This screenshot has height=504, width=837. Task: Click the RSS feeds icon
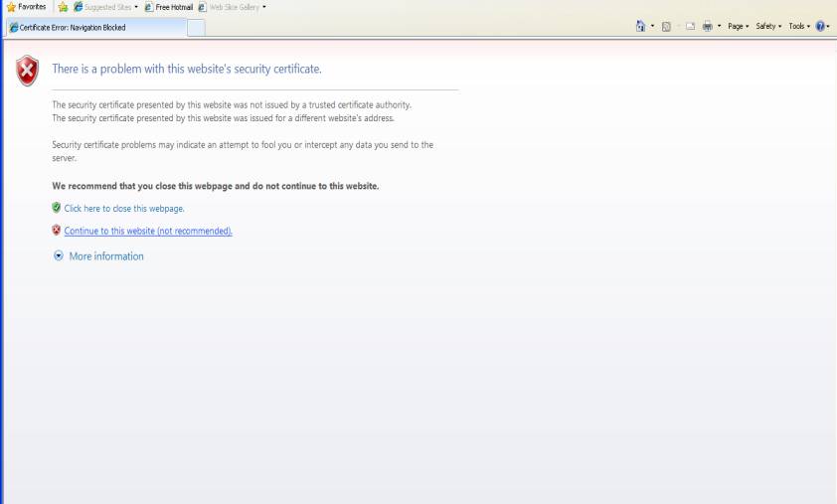point(666,26)
